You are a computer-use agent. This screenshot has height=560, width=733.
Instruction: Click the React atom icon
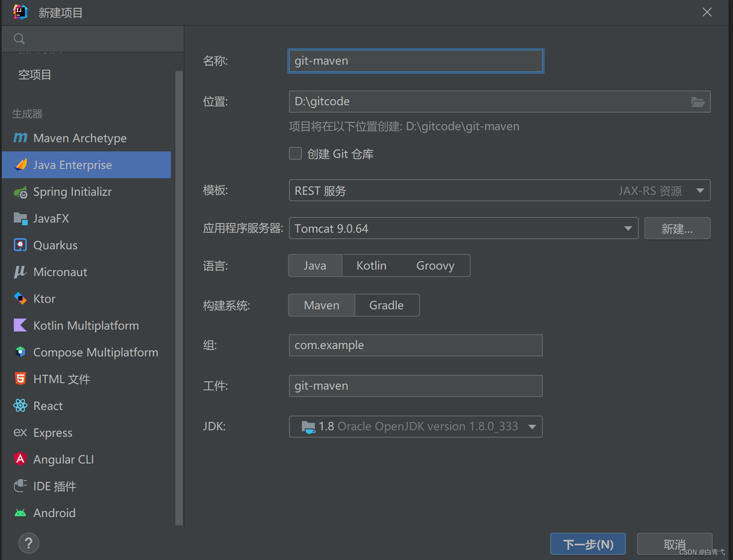pos(20,405)
